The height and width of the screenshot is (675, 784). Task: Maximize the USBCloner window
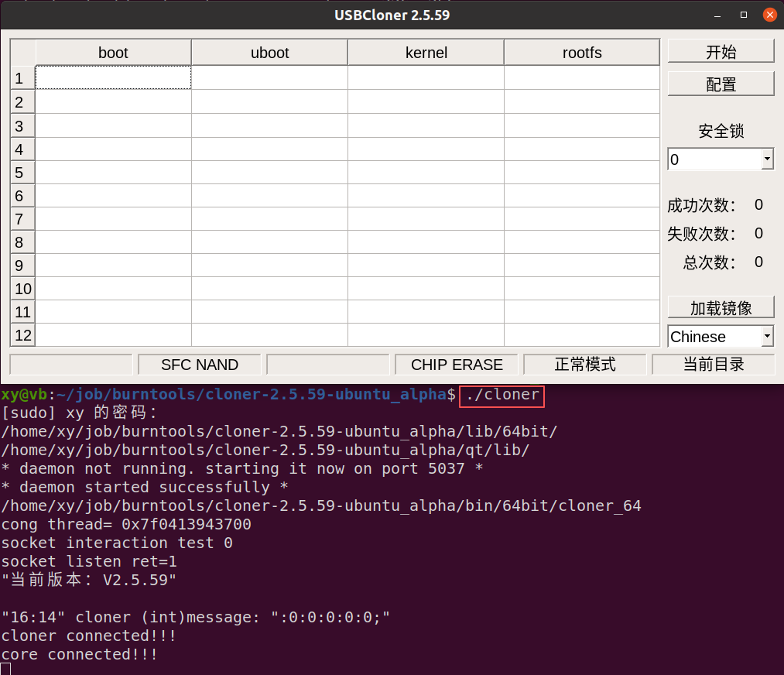(x=744, y=15)
